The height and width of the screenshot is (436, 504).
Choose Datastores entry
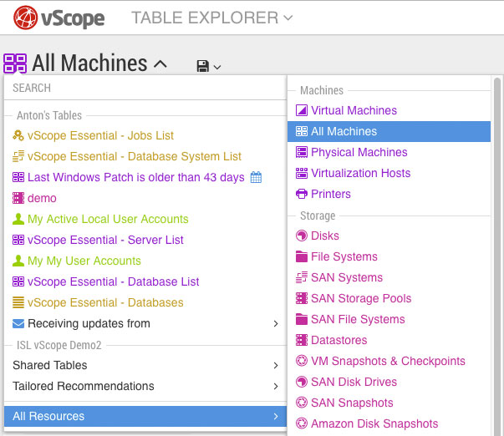(x=339, y=340)
